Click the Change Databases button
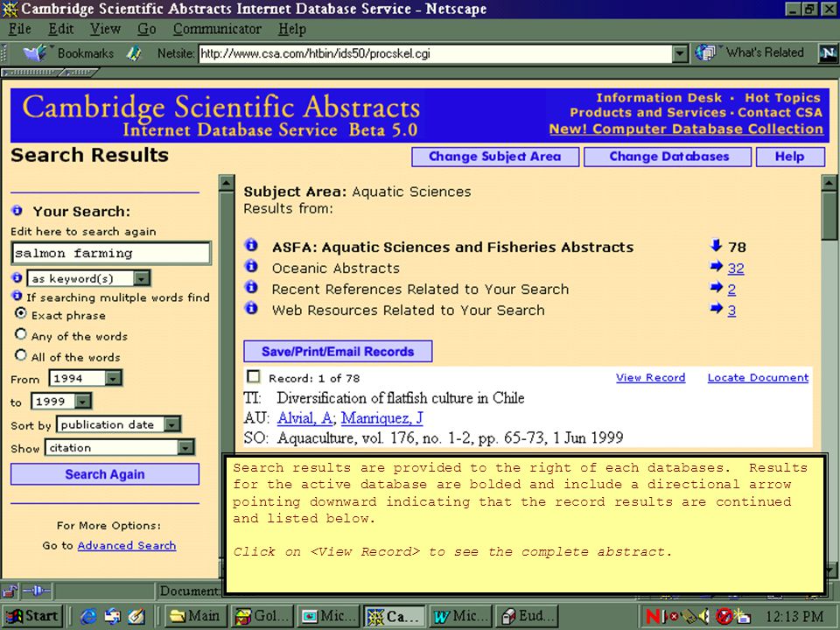This screenshot has width=840, height=630. [x=668, y=157]
